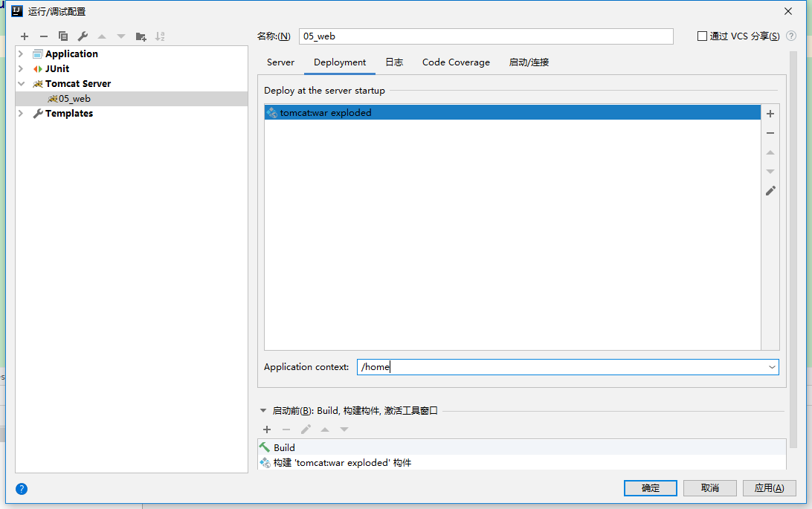Screen dimensions: 812x509
Task: Select 05_web Tomcat configuration
Action: click(132, 99)
